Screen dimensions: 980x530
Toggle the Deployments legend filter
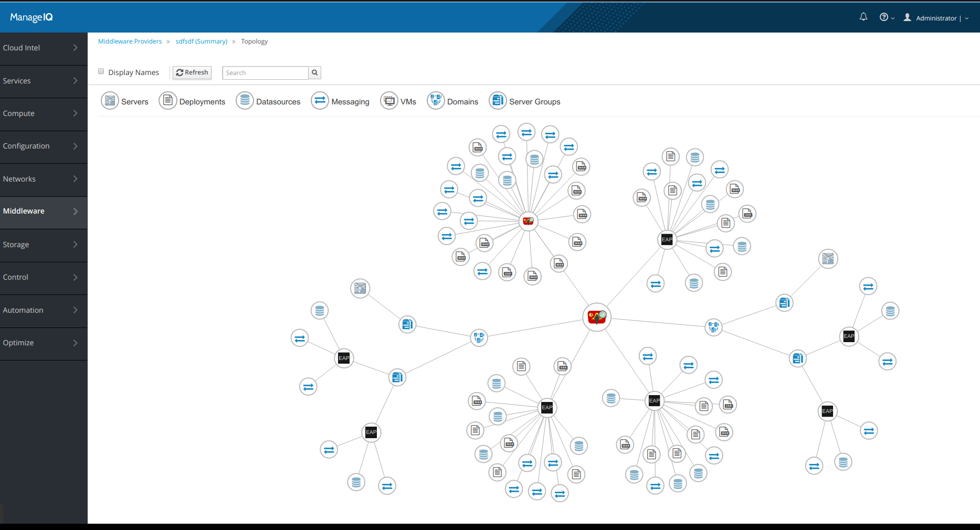tap(167, 101)
